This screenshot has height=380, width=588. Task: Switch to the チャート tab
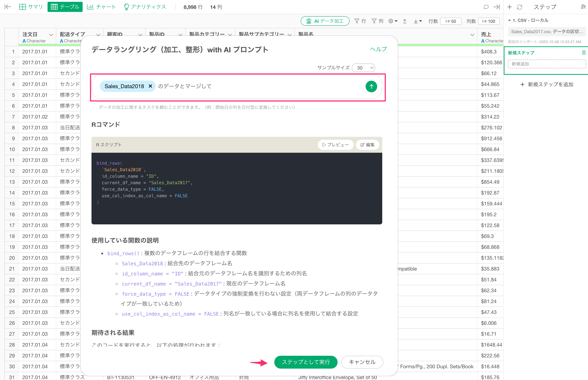[x=101, y=7]
